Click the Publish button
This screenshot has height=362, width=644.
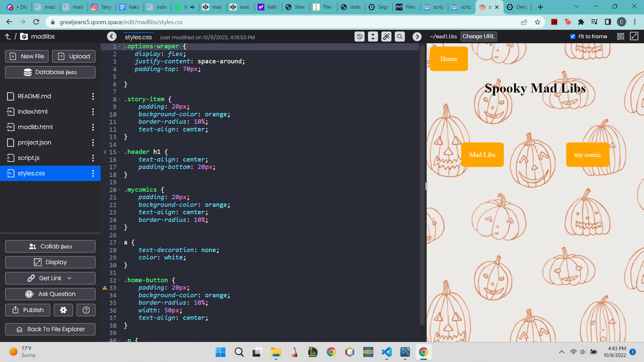click(28, 310)
